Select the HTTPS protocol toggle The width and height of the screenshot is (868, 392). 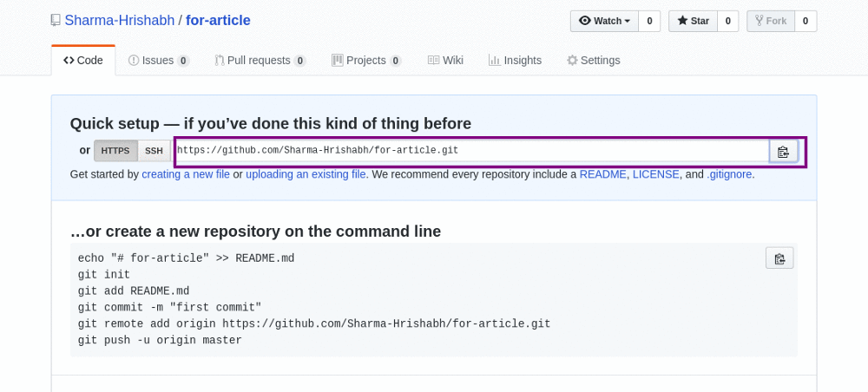click(115, 150)
